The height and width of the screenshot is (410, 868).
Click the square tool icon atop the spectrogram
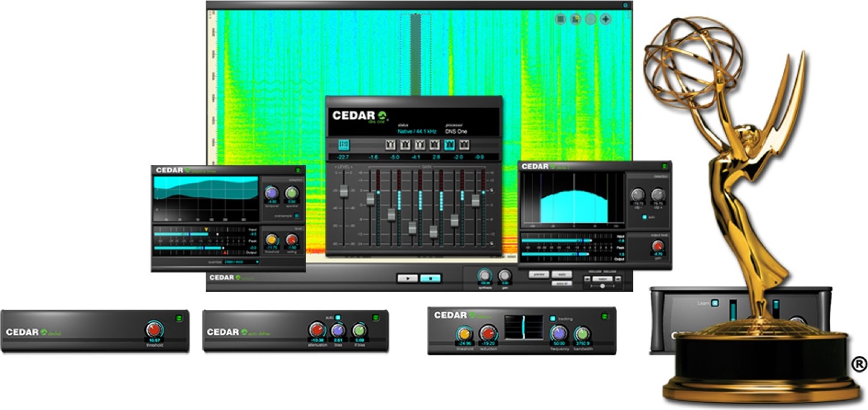[x=561, y=20]
